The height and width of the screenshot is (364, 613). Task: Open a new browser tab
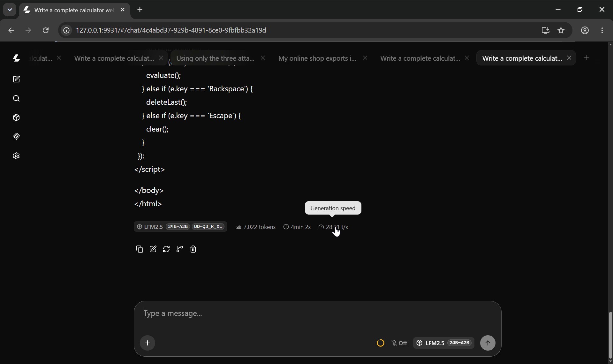[x=140, y=10]
